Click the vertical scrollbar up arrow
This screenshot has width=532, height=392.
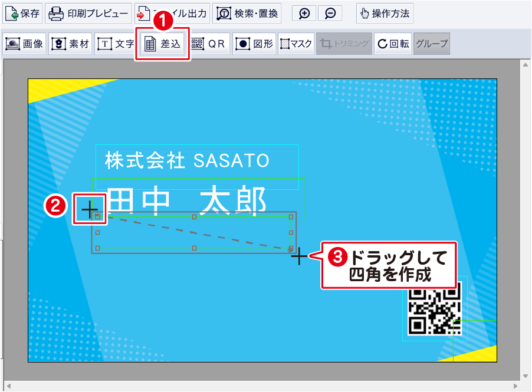(525, 64)
